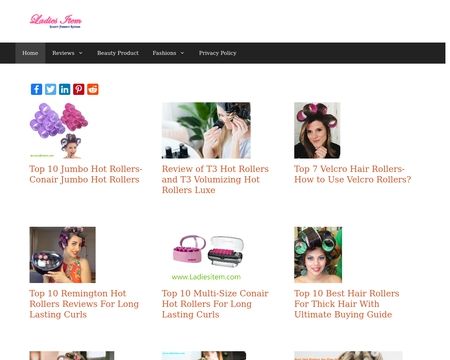Pin this page on Pinterest

click(79, 89)
